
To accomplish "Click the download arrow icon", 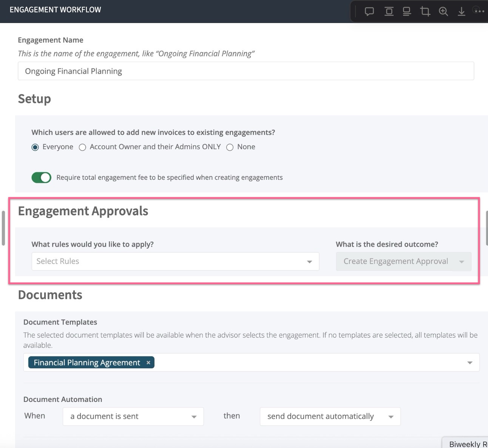I will 462,11.
